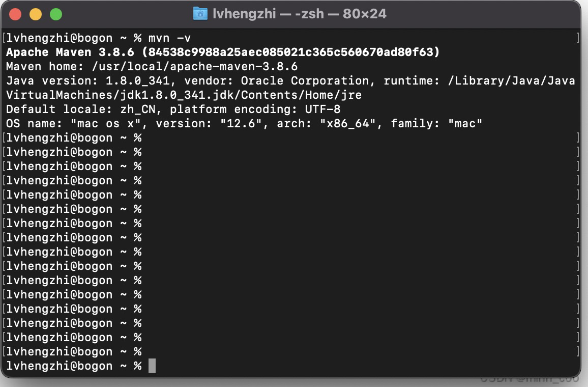Viewport: 588px width, 387px height.
Task: Click the Maven build hash in parentheses
Action: tap(291, 52)
